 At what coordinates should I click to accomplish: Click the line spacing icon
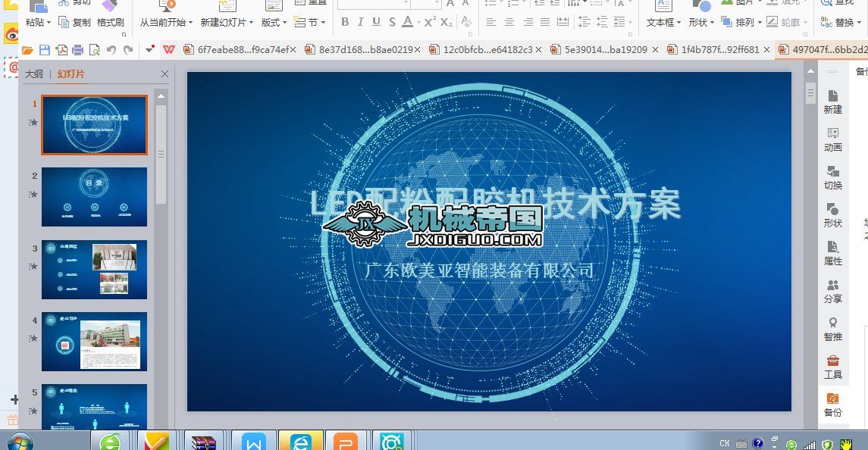click(x=584, y=22)
